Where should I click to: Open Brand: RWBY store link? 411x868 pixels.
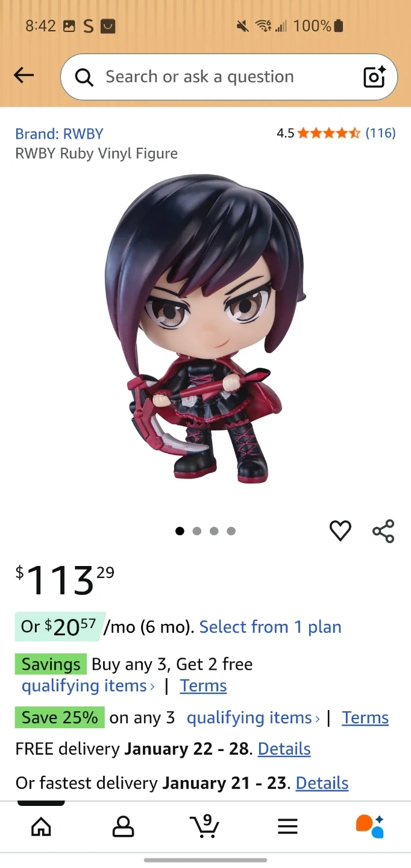pos(59,134)
